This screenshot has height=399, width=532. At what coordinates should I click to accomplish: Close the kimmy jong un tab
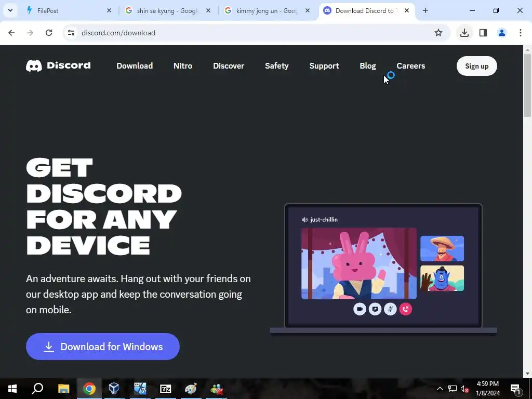point(308,11)
